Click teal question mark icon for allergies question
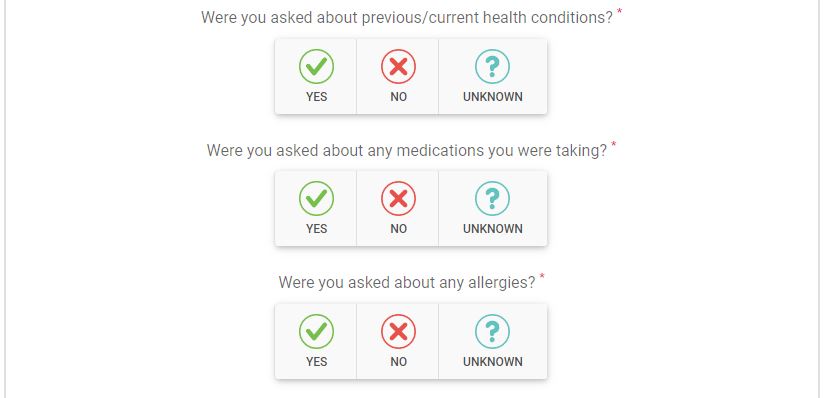Viewport: 826px width, 398px height. 493,331
